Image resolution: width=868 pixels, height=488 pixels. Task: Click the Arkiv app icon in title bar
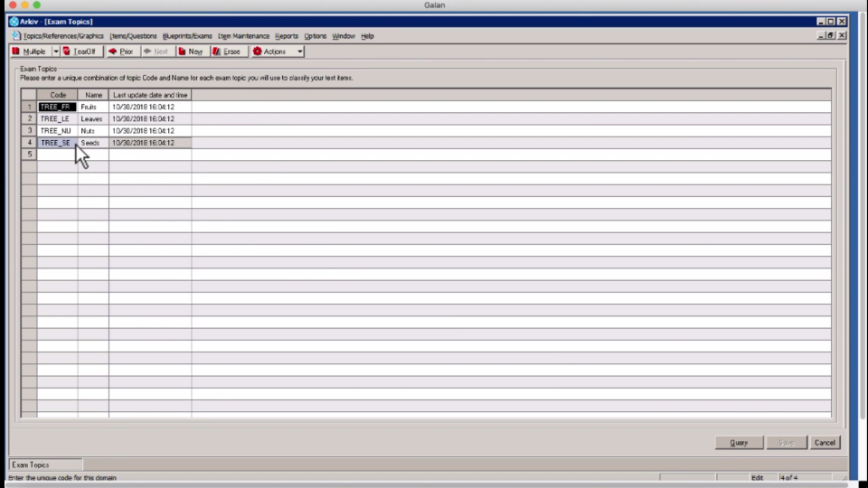(x=14, y=22)
